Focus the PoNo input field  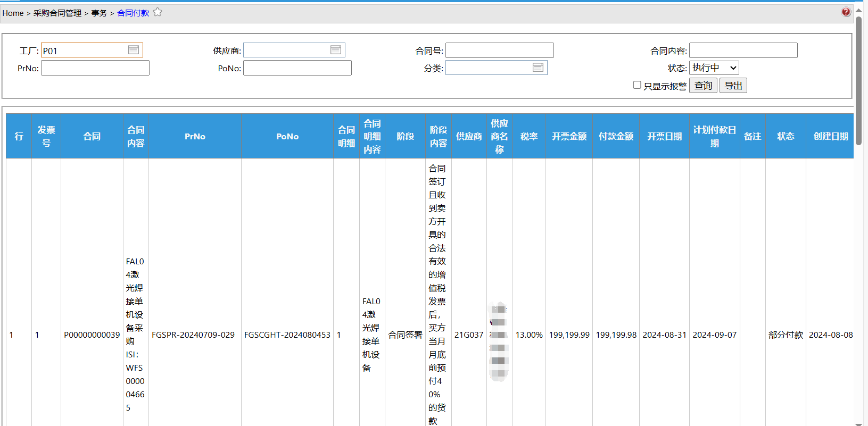click(297, 68)
